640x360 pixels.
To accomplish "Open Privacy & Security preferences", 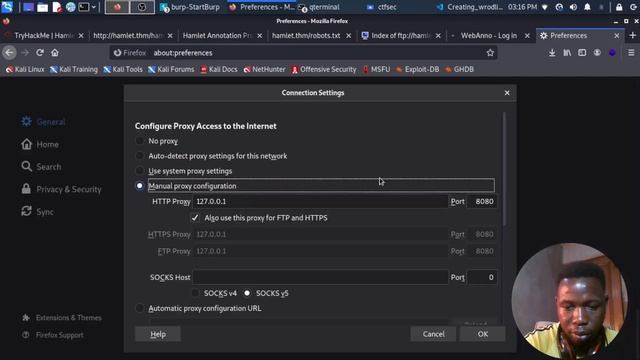I will (61, 189).
